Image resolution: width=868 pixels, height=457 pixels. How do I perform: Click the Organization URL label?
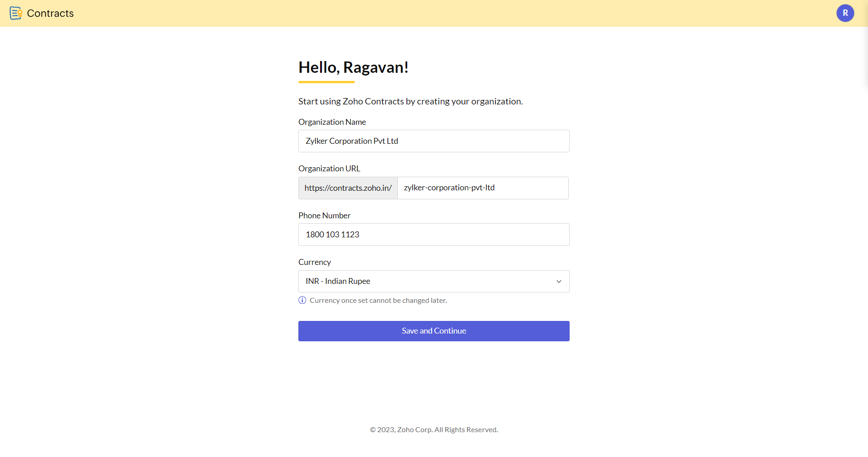tap(329, 169)
